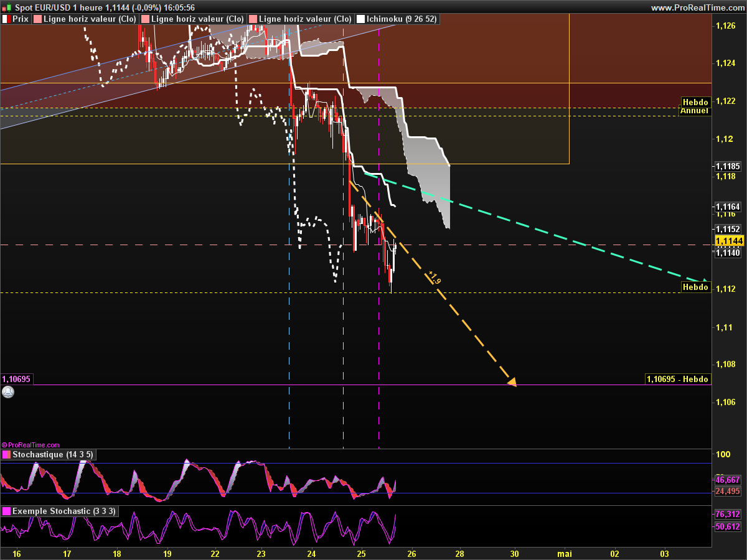Open the first Ligne horiz valeur (Clo) label
This screenshot has width=747, height=560.
[90, 19]
